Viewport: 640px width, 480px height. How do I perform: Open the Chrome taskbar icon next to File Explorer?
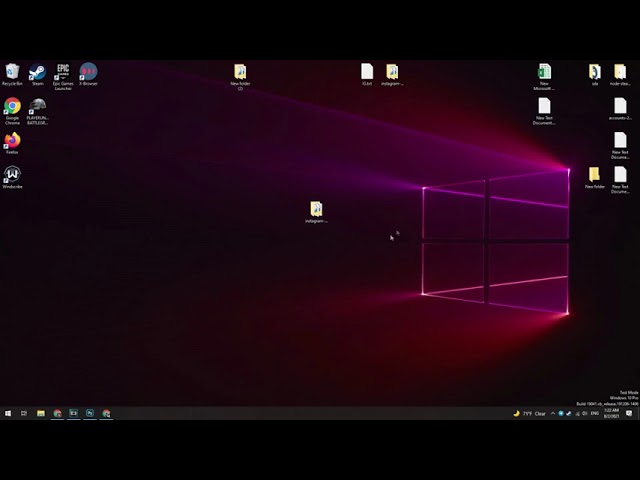pos(57,413)
